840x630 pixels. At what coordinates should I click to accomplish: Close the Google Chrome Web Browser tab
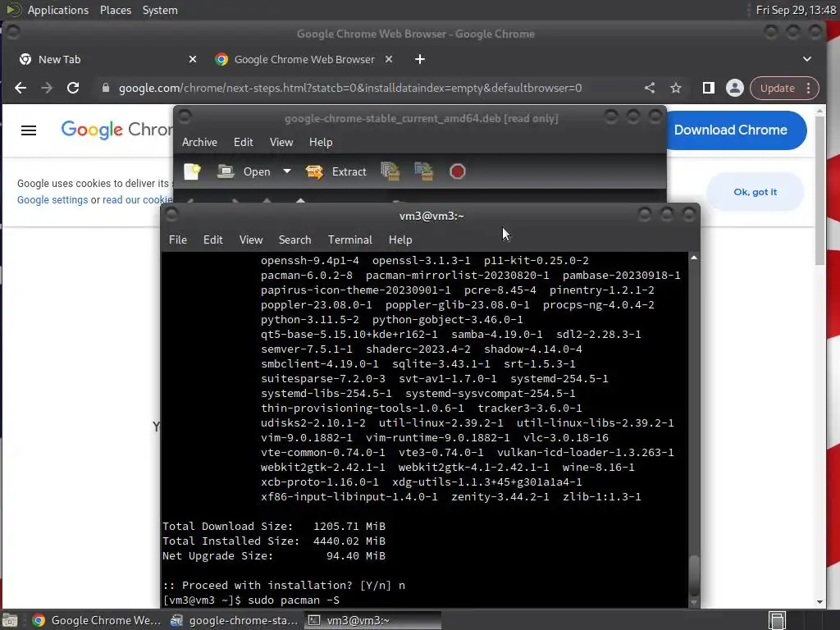click(x=389, y=59)
